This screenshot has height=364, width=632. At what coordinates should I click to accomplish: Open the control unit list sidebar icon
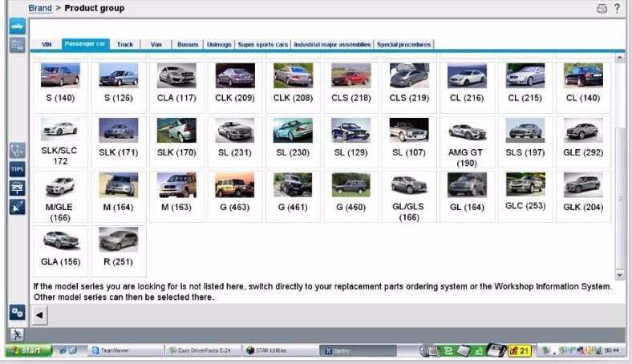[17, 45]
